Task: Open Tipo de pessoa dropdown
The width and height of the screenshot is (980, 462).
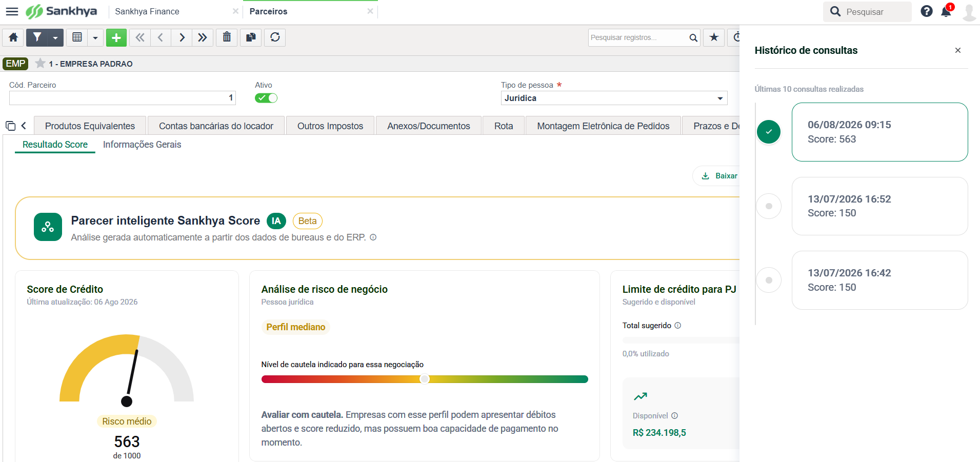Action: (x=614, y=98)
